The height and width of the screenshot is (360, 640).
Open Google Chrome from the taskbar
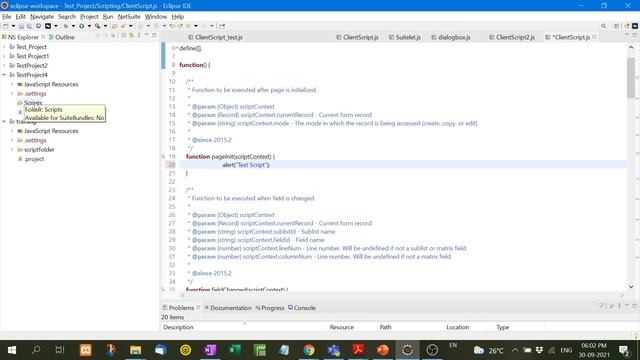tap(309, 350)
